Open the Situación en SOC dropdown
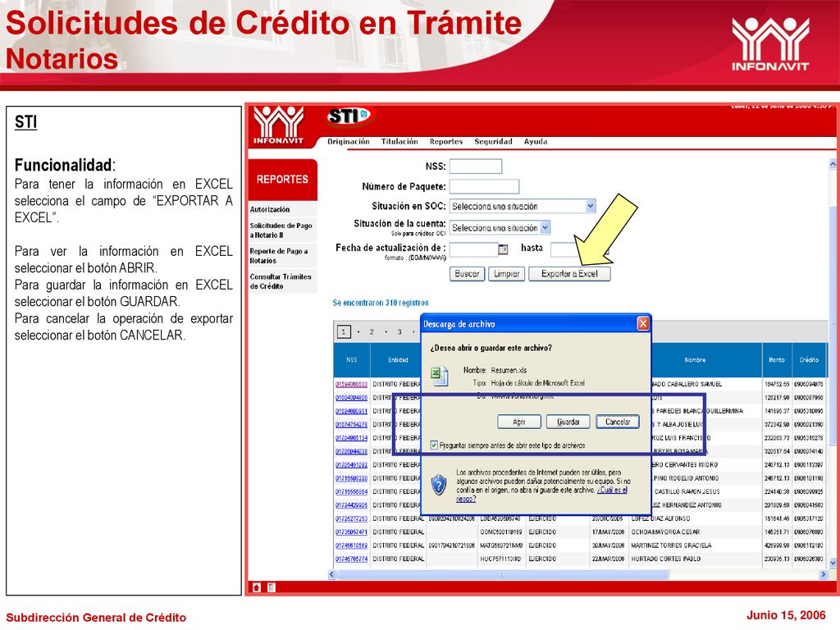 pos(591,206)
